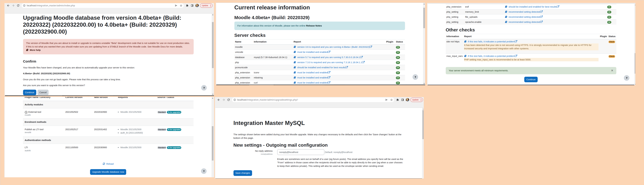Image resolution: width=644 pixels, height=185 pixels.
Task: Open php version 7.3.0 required report link
Action: (329, 62)
